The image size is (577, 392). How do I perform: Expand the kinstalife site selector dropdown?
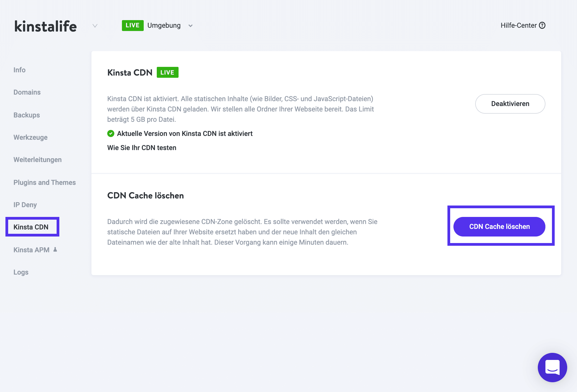(95, 26)
